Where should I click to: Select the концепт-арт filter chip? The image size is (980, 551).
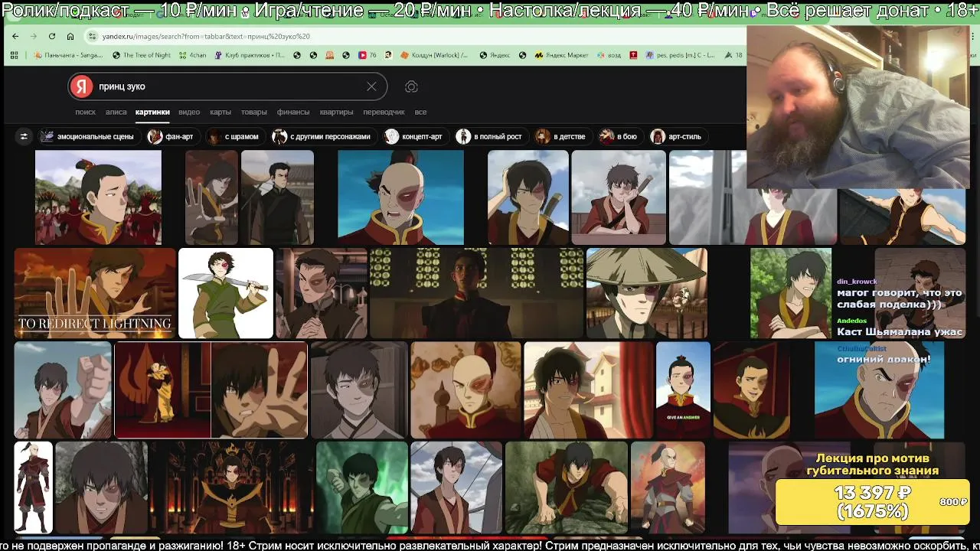coord(414,136)
